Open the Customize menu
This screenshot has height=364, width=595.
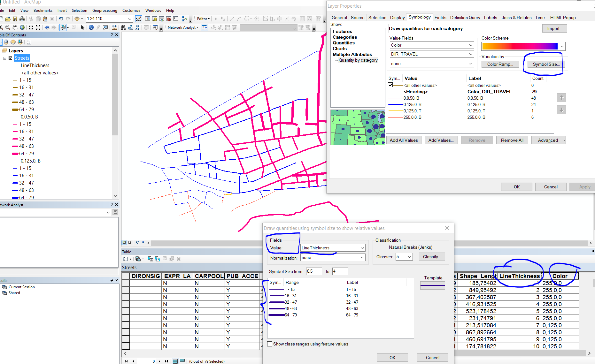tap(131, 11)
